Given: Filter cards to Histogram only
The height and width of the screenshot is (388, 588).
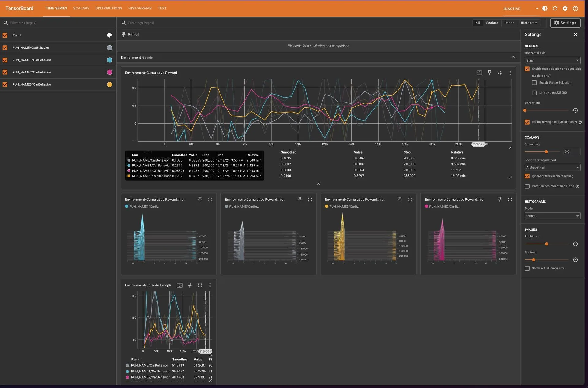Looking at the screenshot, I should pos(529,23).
